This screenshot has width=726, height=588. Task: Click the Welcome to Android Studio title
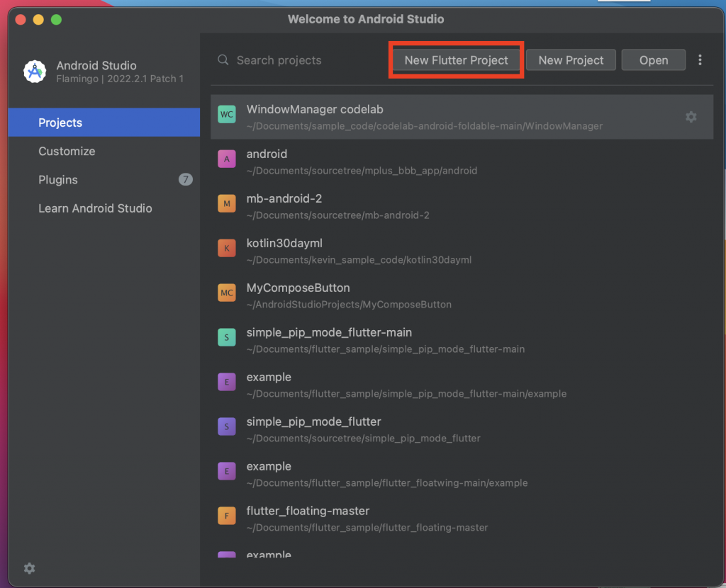(366, 19)
